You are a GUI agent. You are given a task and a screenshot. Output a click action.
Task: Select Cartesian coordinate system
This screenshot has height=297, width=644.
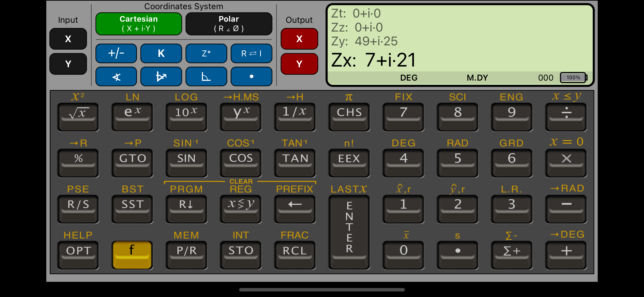138,24
